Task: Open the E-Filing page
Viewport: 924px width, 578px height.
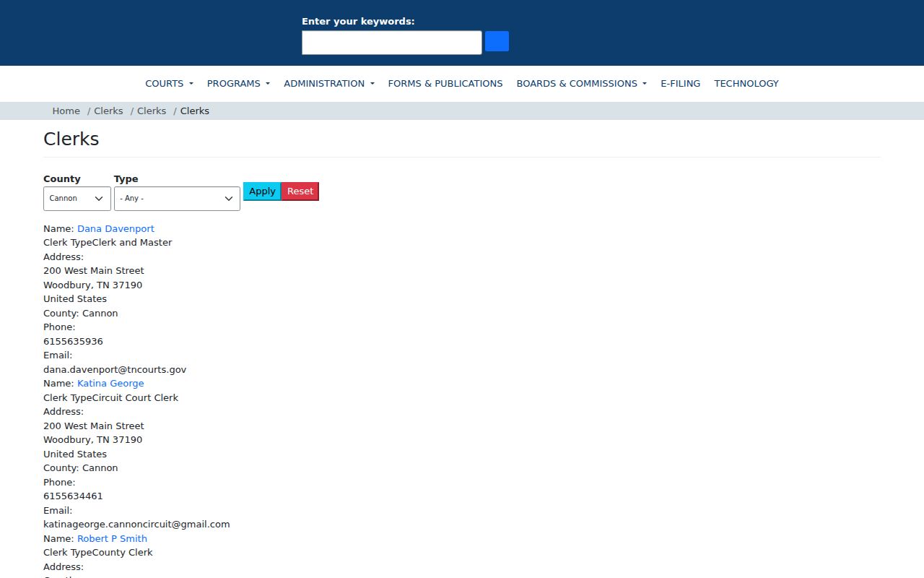Action: point(681,83)
